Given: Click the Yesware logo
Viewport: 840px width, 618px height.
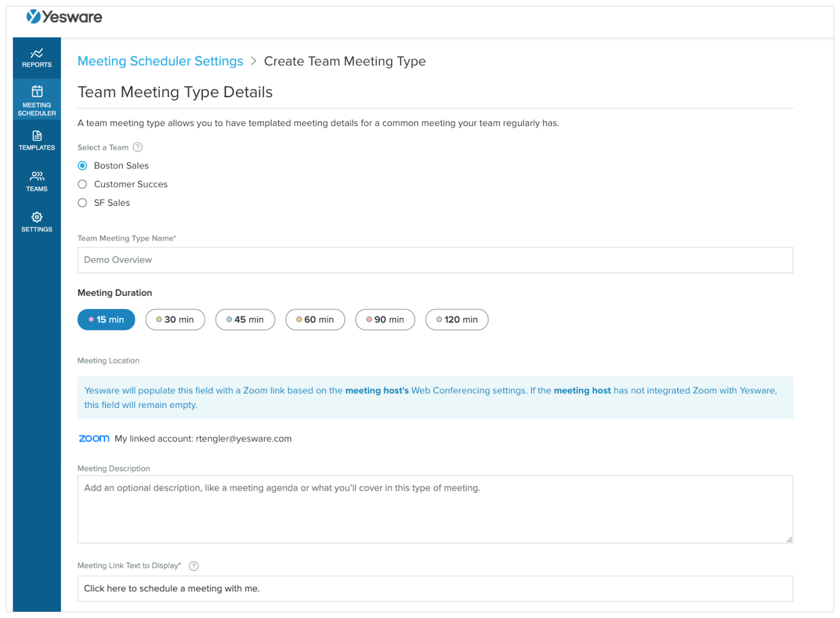Looking at the screenshot, I should click(x=65, y=17).
